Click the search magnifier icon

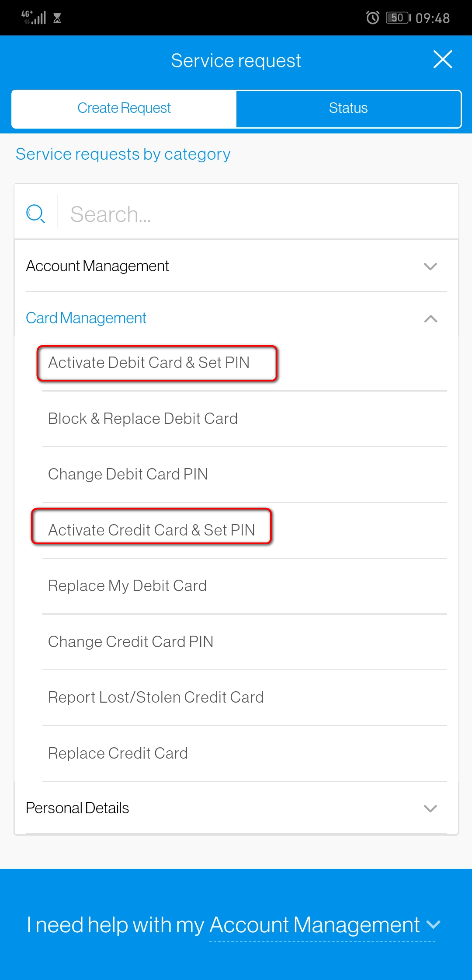pos(35,214)
